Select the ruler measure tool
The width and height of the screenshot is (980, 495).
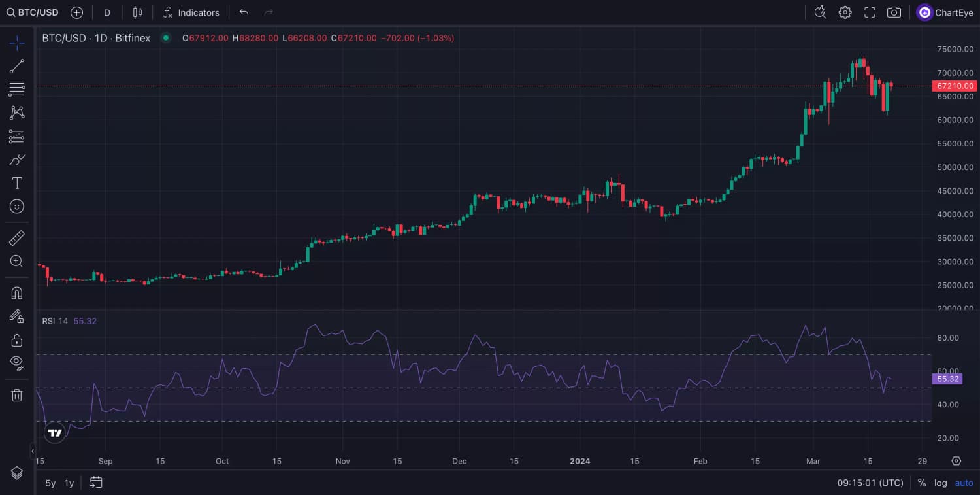(x=17, y=237)
